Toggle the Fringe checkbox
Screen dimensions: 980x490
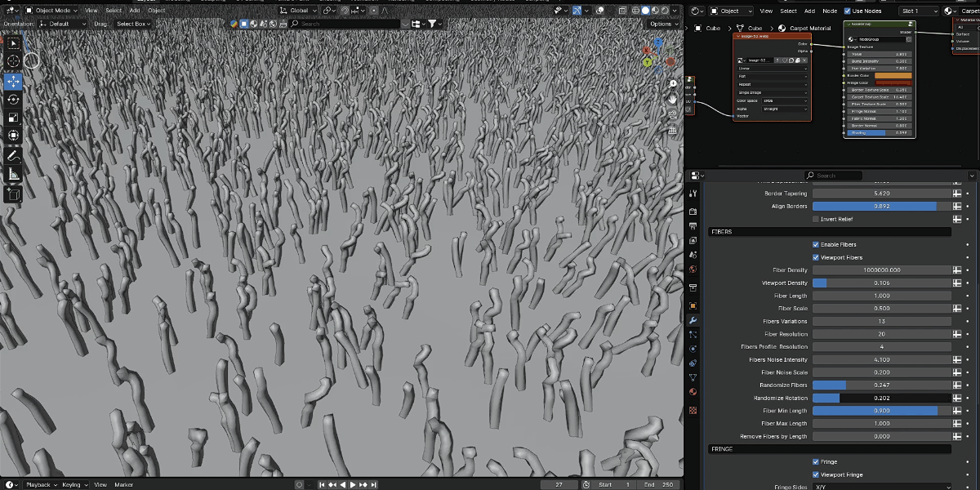(x=816, y=461)
